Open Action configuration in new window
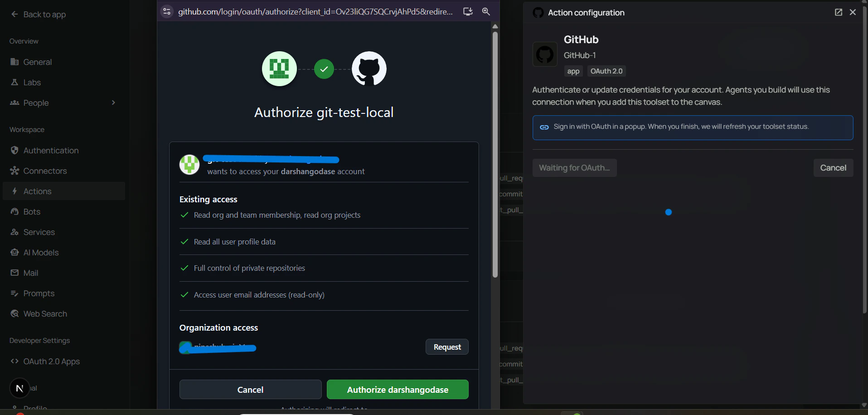This screenshot has width=868, height=415. [x=839, y=12]
